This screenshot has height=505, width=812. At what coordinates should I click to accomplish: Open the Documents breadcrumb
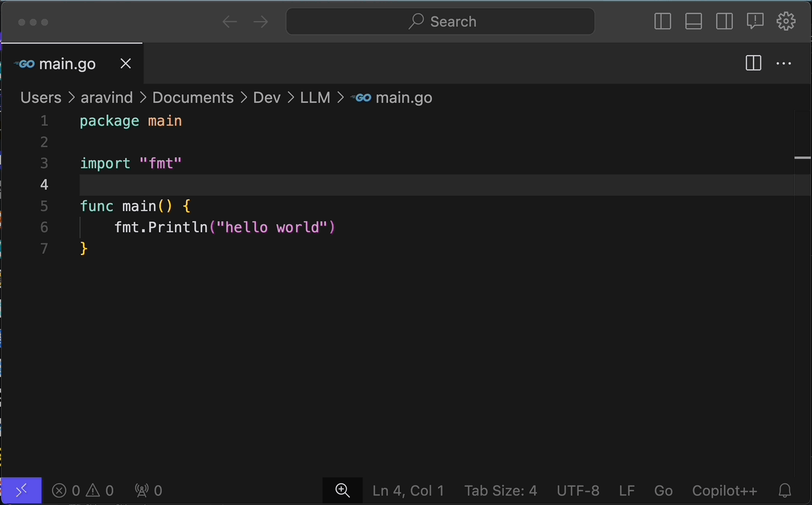coord(193,98)
